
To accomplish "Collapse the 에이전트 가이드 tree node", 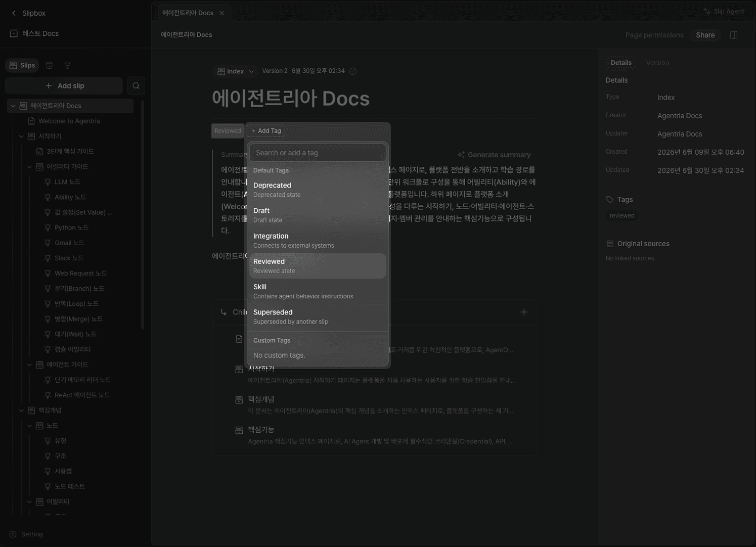I will pyautogui.click(x=29, y=364).
